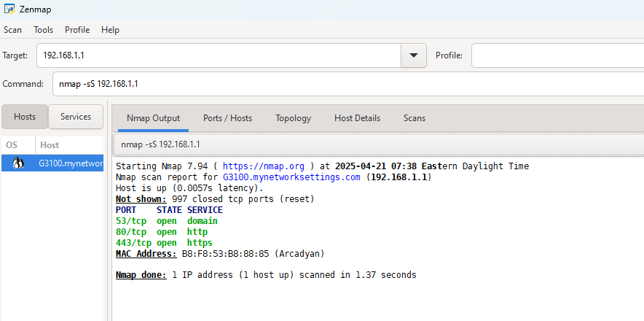Click the Command: label
Viewport: 644px width, 321px height.
tap(23, 84)
